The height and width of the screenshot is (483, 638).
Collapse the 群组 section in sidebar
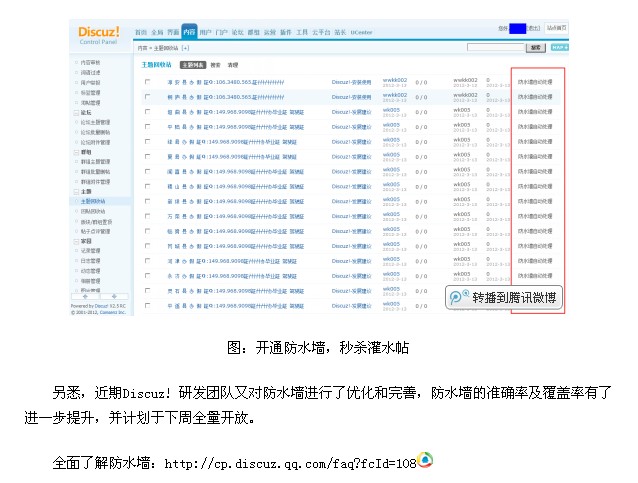tap(76, 152)
